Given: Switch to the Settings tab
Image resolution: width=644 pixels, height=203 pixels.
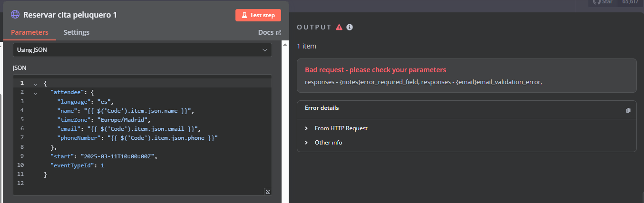Looking at the screenshot, I should tap(77, 32).
